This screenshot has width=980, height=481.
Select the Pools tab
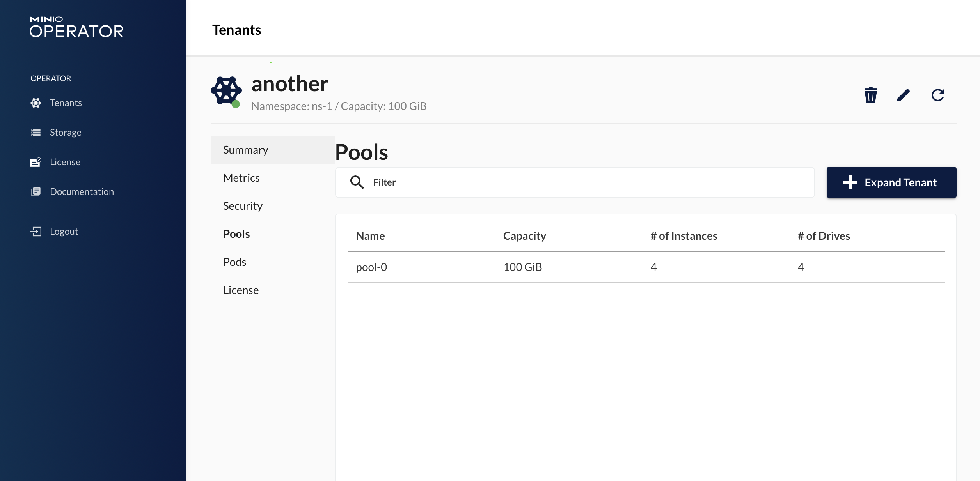273,234
